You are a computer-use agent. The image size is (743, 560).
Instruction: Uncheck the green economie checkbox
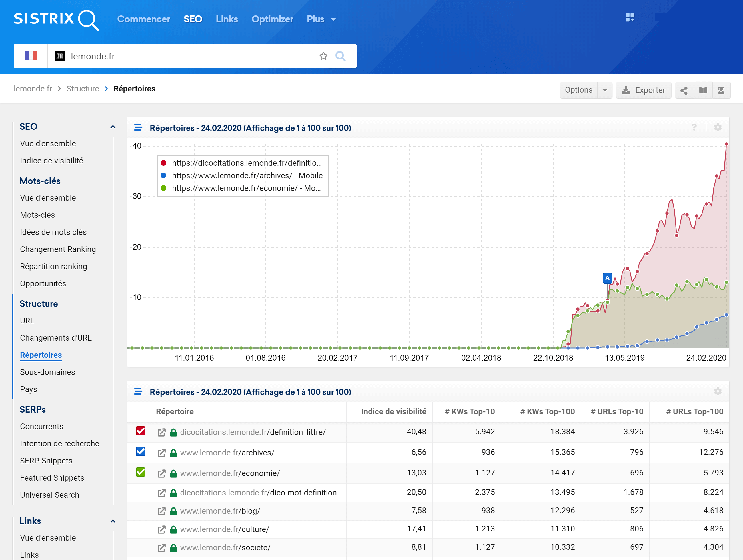pyautogui.click(x=140, y=472)
